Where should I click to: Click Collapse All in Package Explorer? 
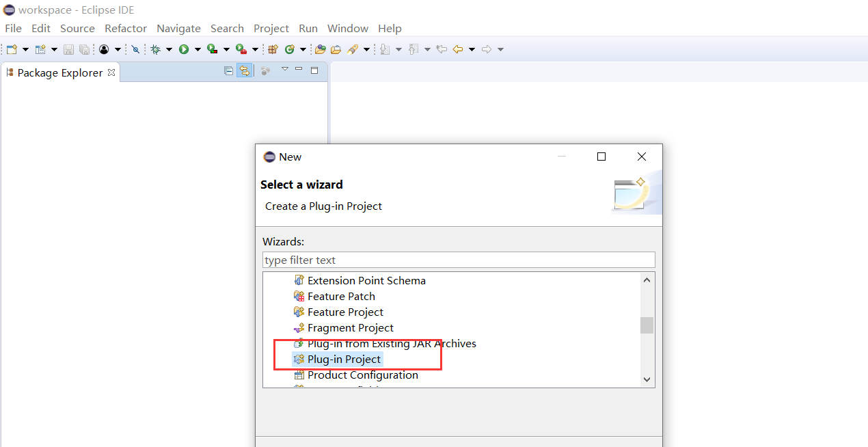tap(229, 70)
